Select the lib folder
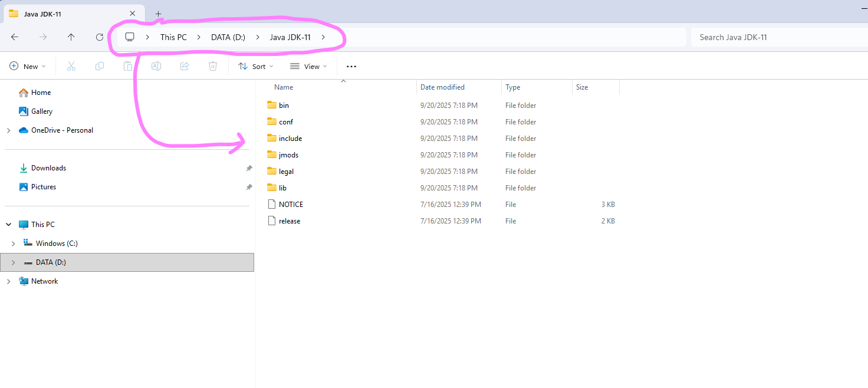Image resolution: width=868 pixels, height=388 pixels. 282,188
